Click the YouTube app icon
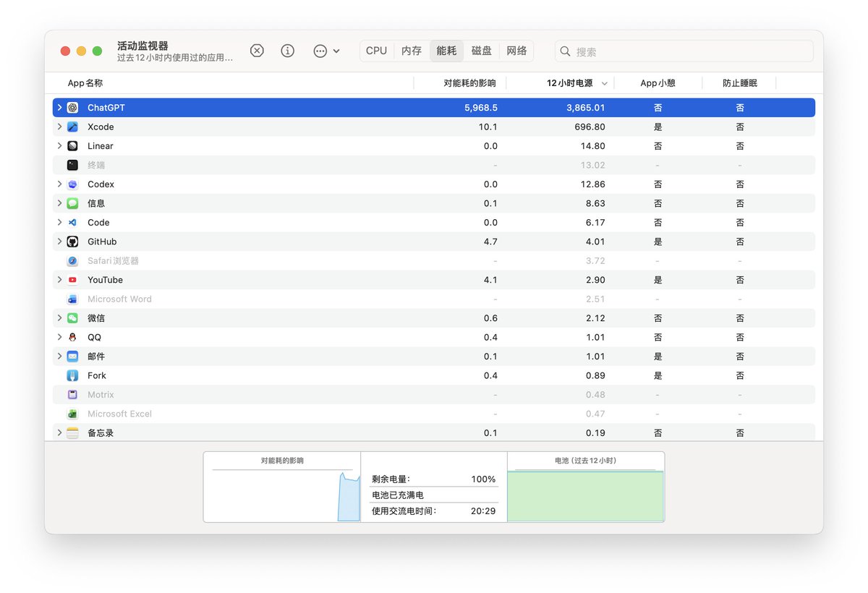 coord(72,280)
